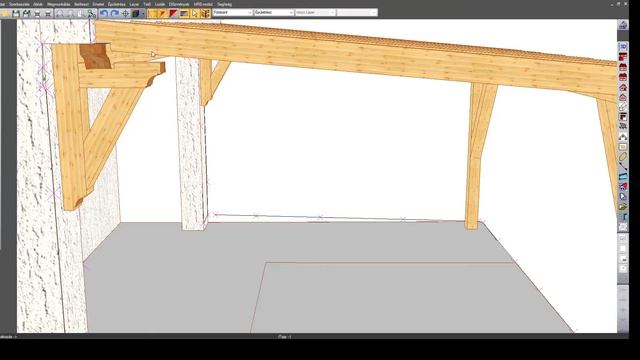Click the blue redo arrow

(x=115, y=13)
